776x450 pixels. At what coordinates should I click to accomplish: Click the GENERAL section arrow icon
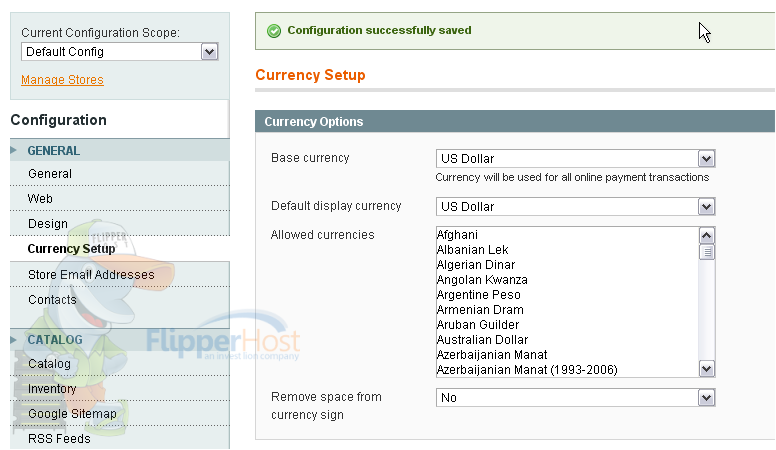click(x=13, y=150)
